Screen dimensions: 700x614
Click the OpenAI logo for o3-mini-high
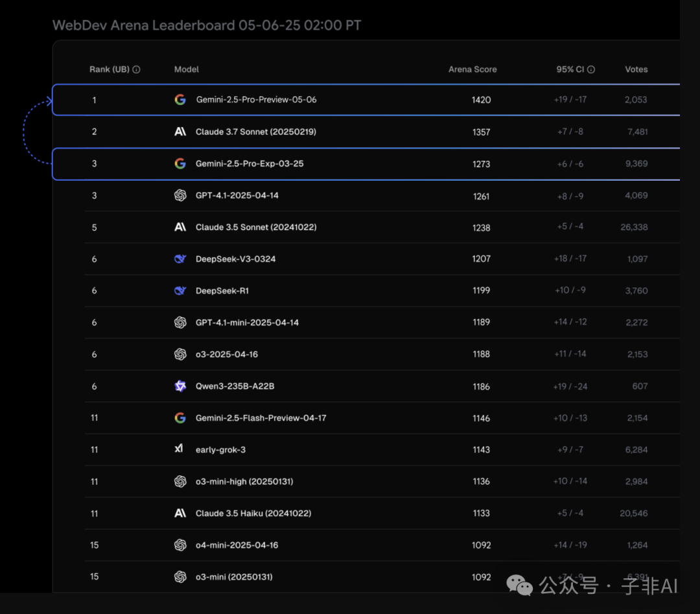(180, 481)
